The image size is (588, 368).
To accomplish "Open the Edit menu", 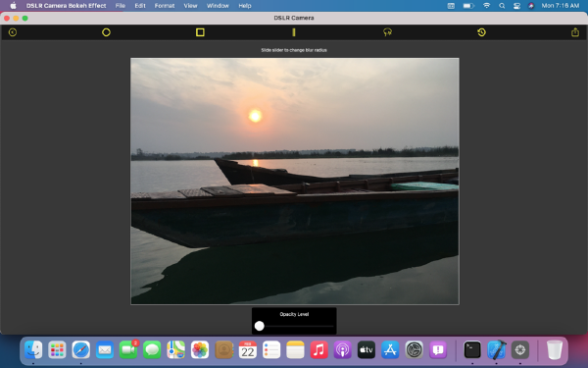I will coord(140,6).
